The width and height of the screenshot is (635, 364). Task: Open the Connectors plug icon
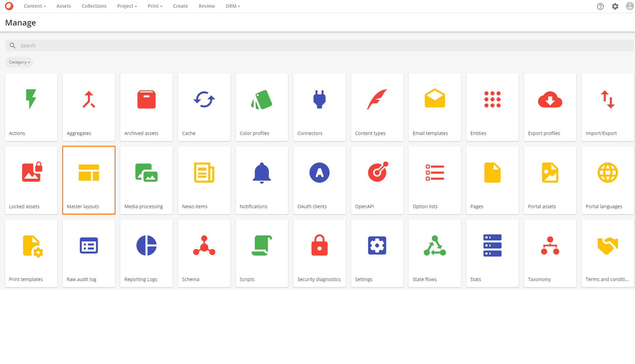319,99
